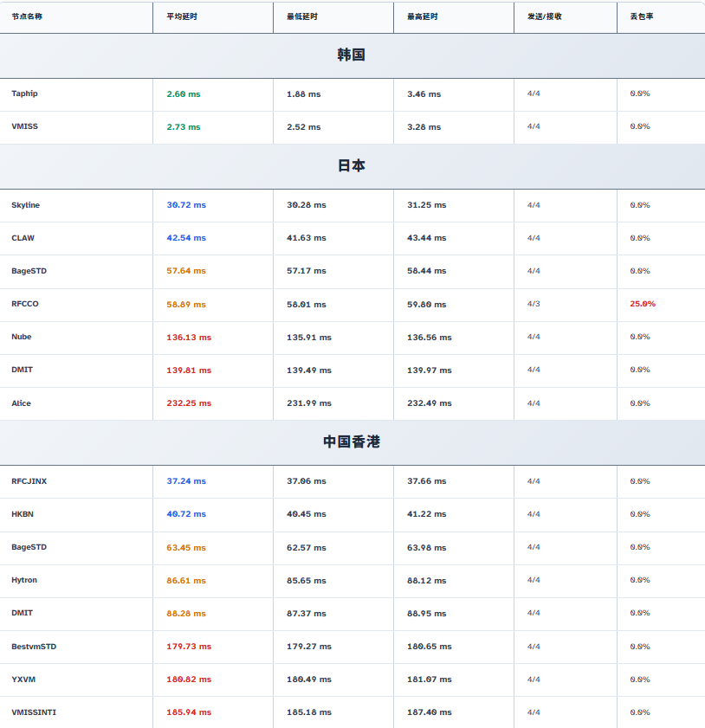Collapse the 日本 section header

click(x=352, y=165)
